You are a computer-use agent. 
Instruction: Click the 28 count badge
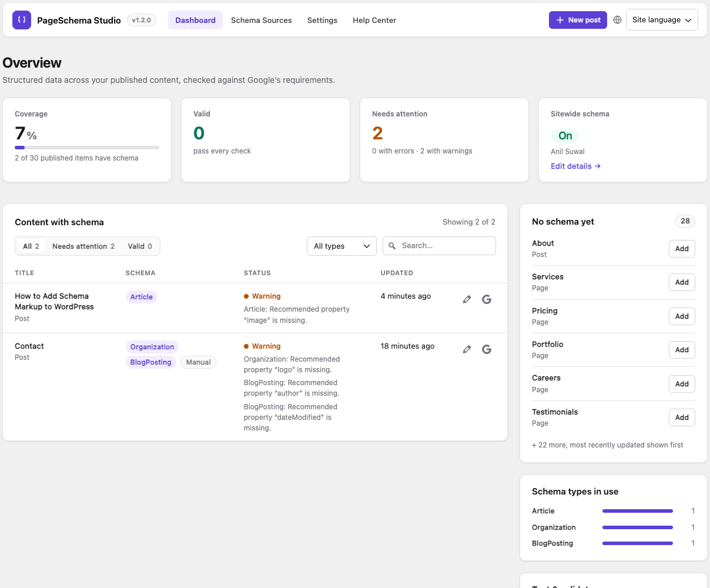pyautogui.click(x=685, y=221)
